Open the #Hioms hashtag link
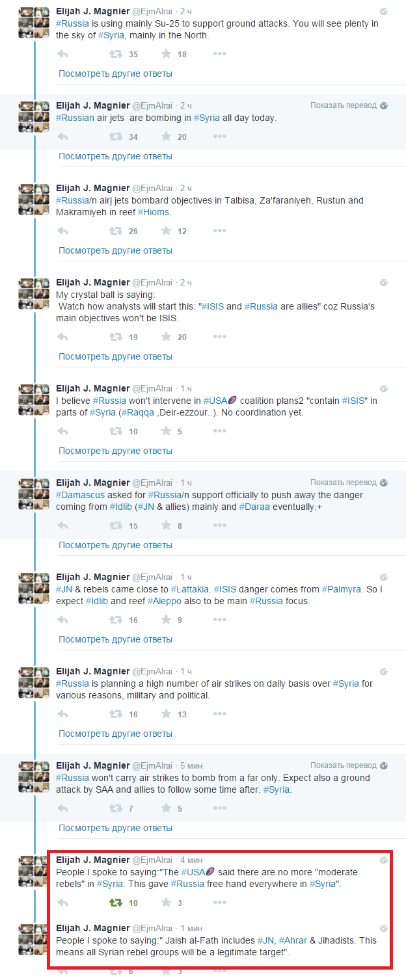 154,212
